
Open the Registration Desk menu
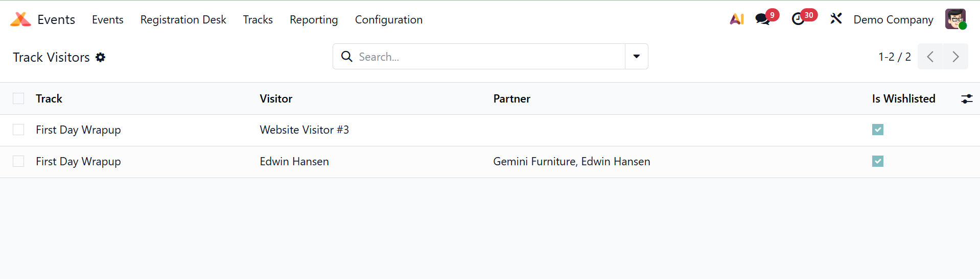183,19
